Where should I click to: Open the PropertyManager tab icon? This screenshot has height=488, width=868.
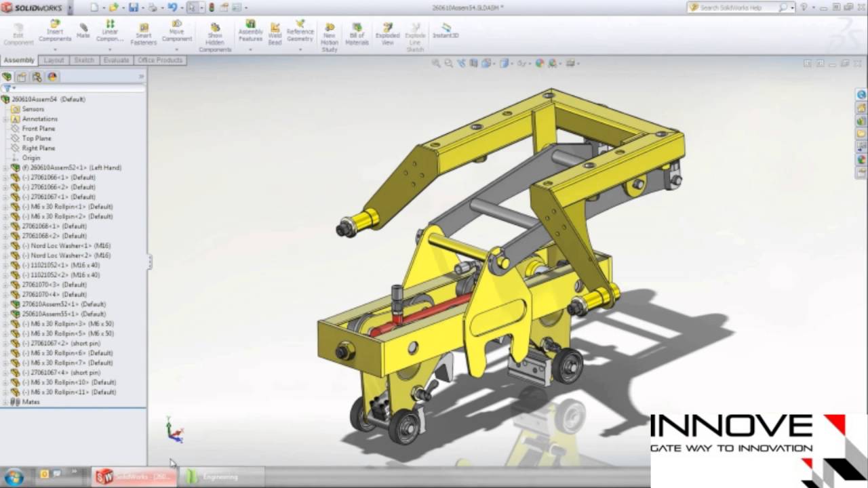[22, 77]
